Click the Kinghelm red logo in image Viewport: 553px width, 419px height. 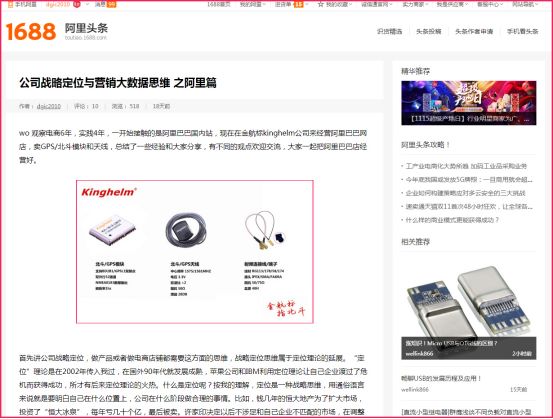(x=109, y=192)
